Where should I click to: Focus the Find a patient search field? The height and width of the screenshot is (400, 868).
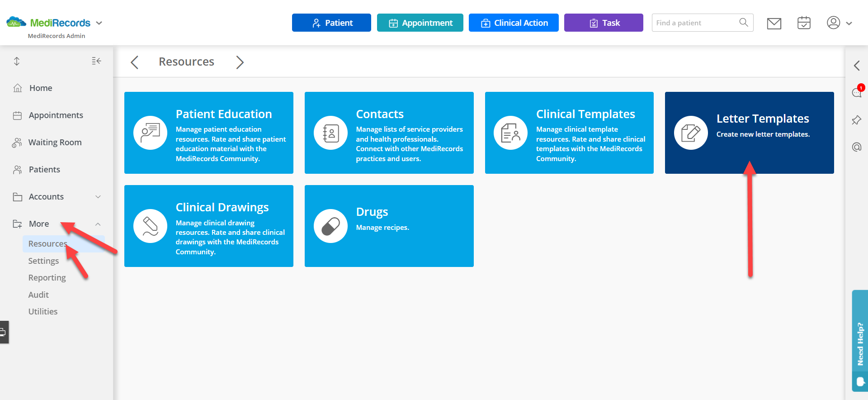[703, 23]
